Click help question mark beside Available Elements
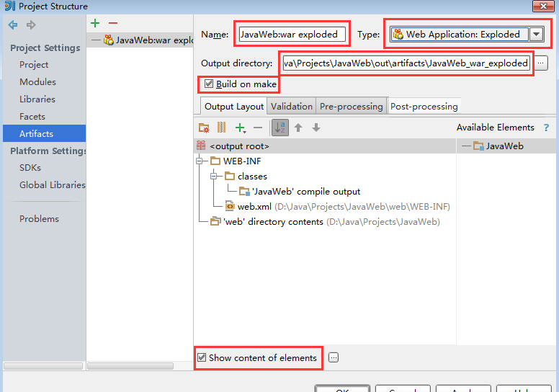The width and height of the screenshot is (559, 392). (546, 128)
